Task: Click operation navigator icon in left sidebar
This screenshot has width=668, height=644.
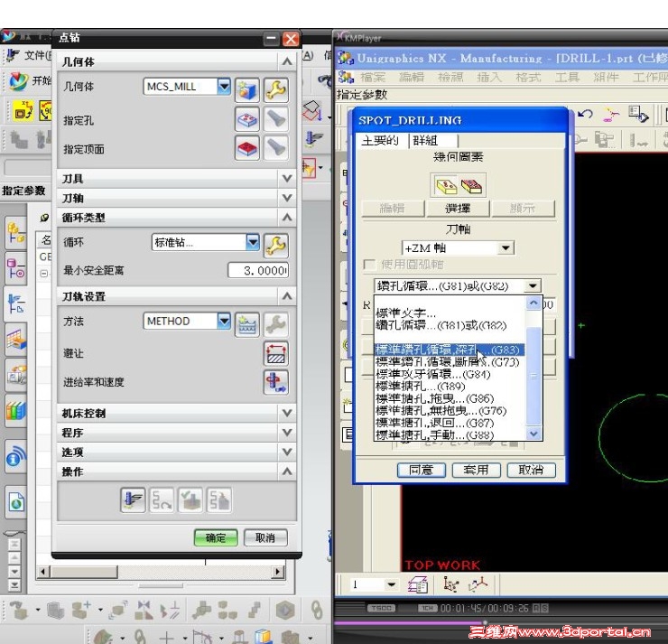Action: pyautogui.click(x=15, y=303)
